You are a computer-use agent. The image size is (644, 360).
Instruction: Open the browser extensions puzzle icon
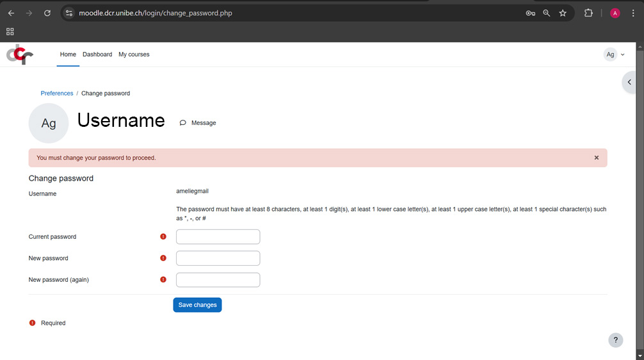pyautogui.click(x=588, y=13)
